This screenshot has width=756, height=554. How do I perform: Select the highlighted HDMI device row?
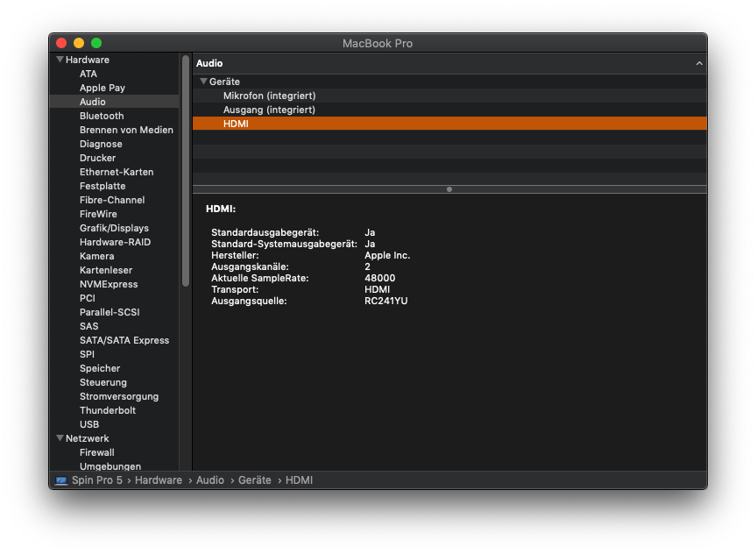coord(237,124)
